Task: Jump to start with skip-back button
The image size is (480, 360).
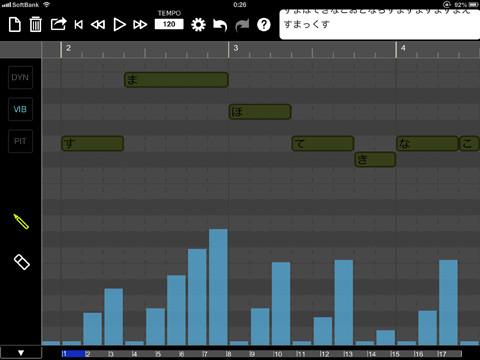Action: click(x=79, y=25)
